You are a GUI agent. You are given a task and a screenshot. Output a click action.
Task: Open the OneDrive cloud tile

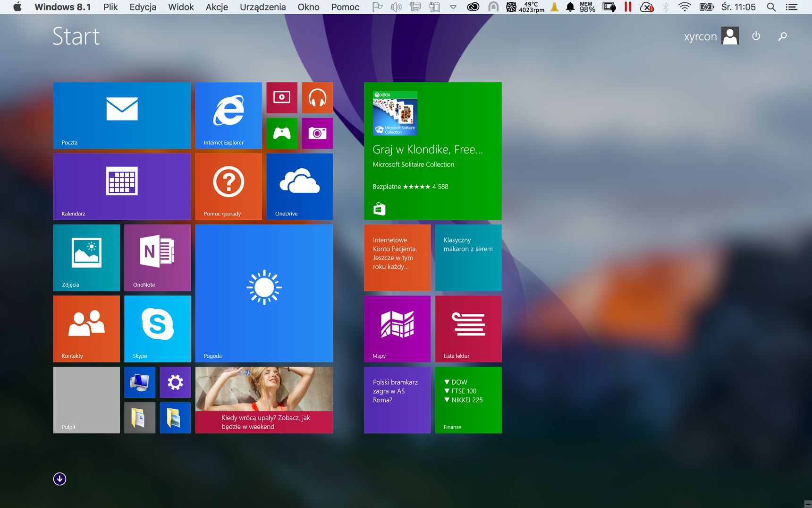(x=300, y=187)
